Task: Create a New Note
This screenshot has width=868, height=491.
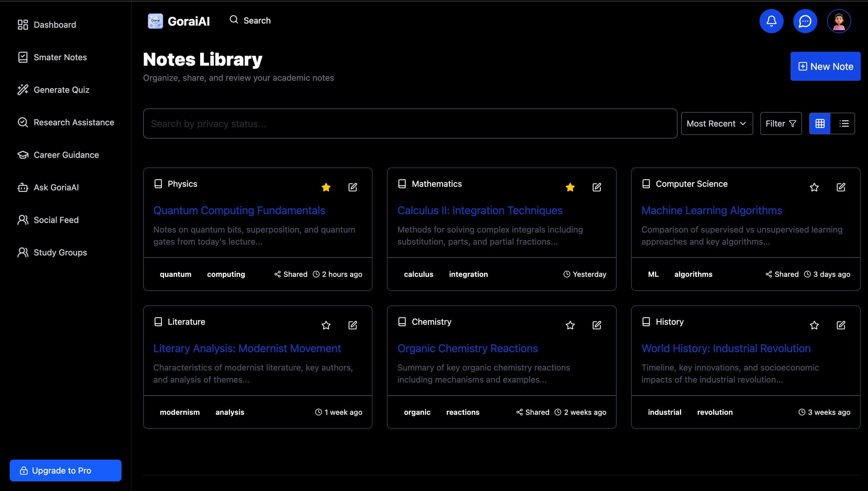Action: [825, 67]
